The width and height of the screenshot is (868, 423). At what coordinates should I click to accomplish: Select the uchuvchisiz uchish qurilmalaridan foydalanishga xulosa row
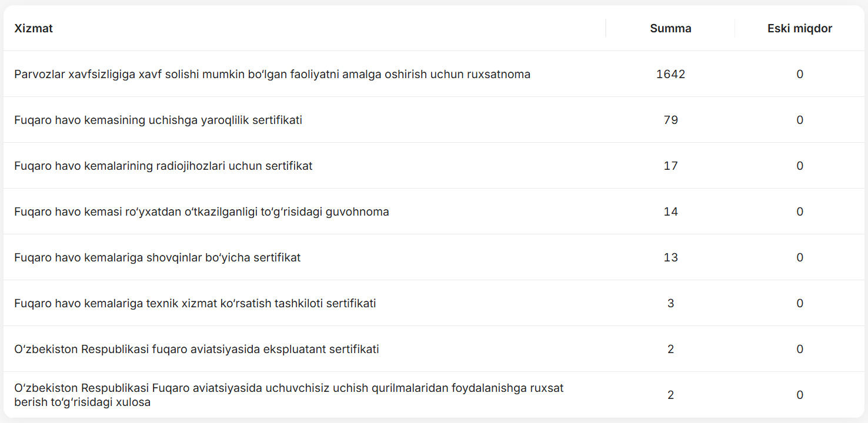(x=289, y=395)
